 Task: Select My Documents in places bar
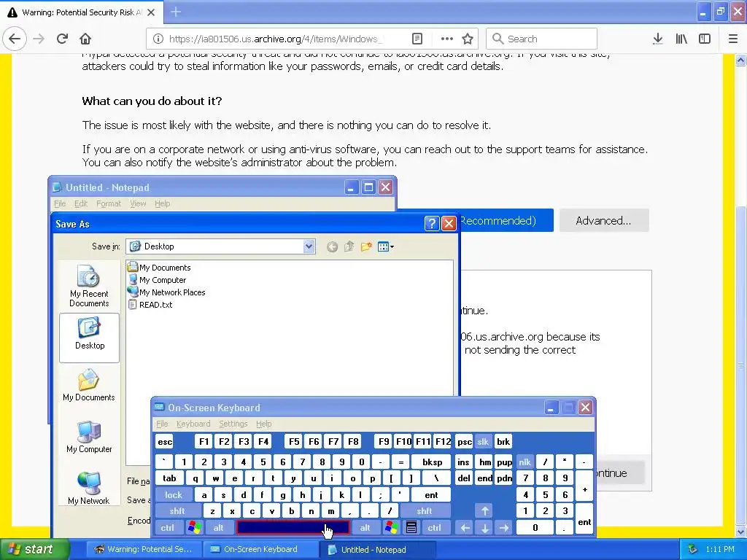[x=89, y=385]
